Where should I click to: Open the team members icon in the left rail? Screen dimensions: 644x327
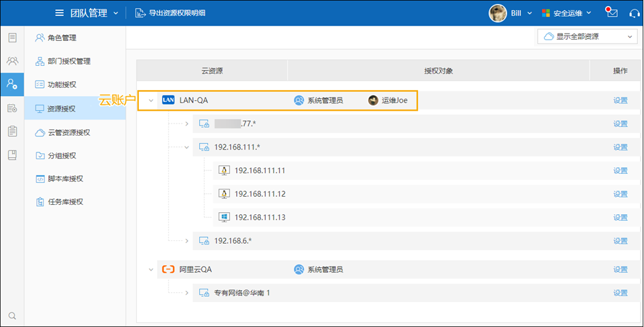12,61
